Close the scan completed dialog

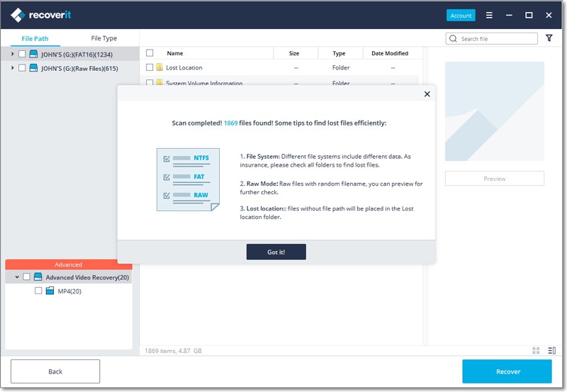pos(427,94)
